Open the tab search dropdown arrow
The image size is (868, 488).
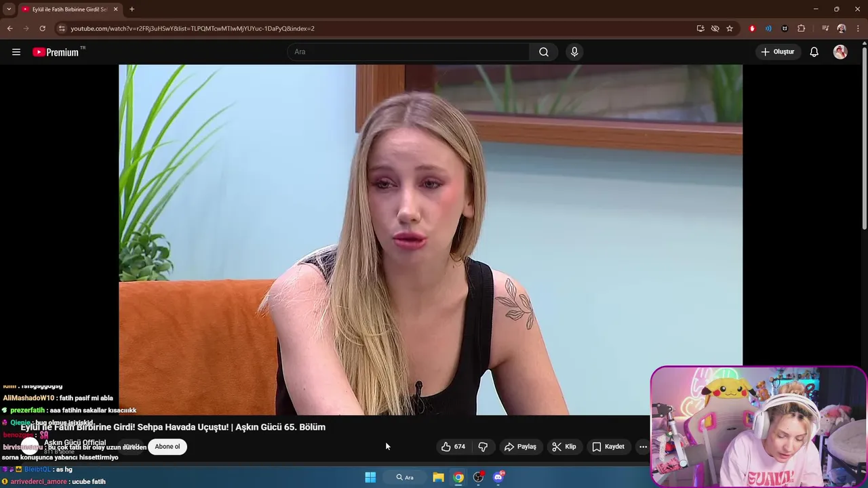tap(9, 9)
